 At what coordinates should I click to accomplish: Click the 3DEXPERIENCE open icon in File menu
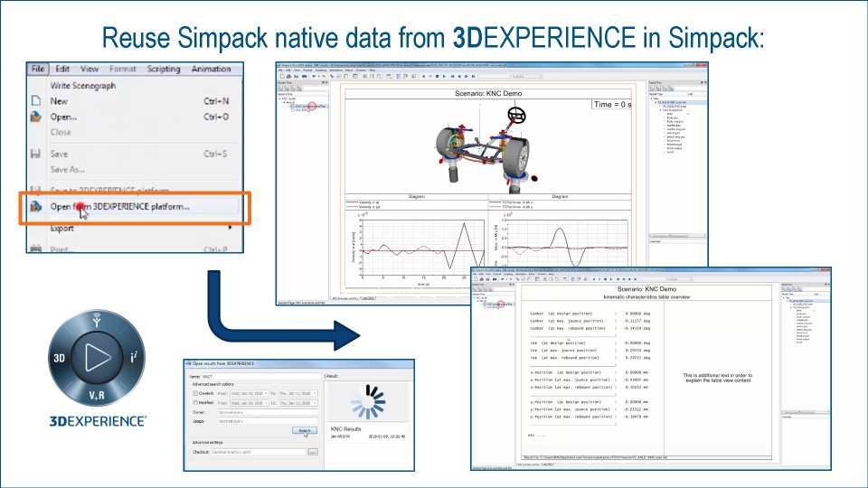36,206
